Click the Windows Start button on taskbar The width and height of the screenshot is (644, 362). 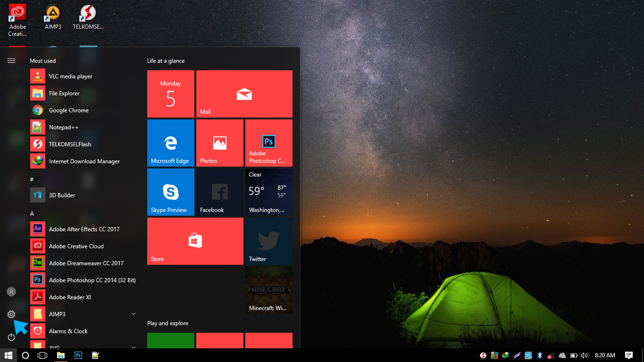pyautogui.click(x=8, y=355)
